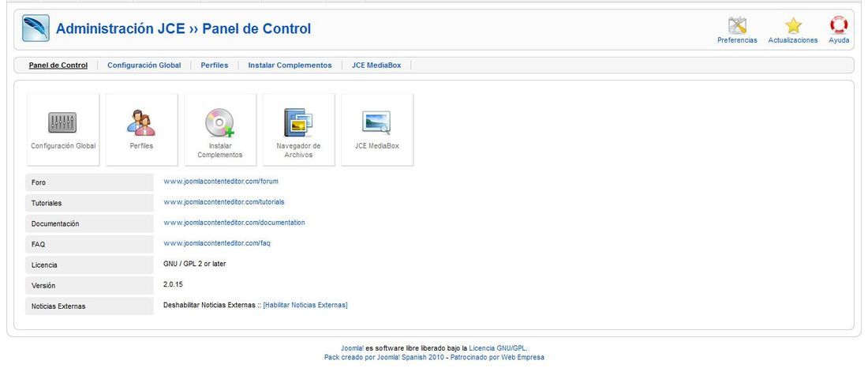This screenshot has height=368, width=868.
Task: Click the Tutoriales row label
Action: coord(47,204)
